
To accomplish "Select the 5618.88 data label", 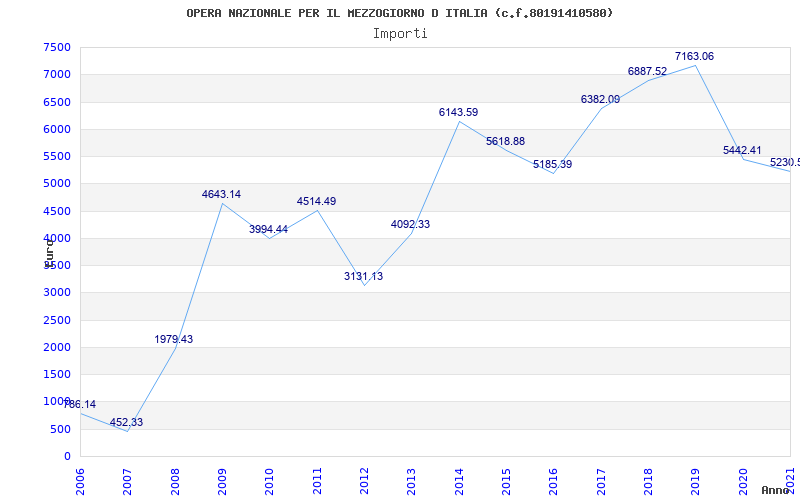I will [x=506, y=141].
